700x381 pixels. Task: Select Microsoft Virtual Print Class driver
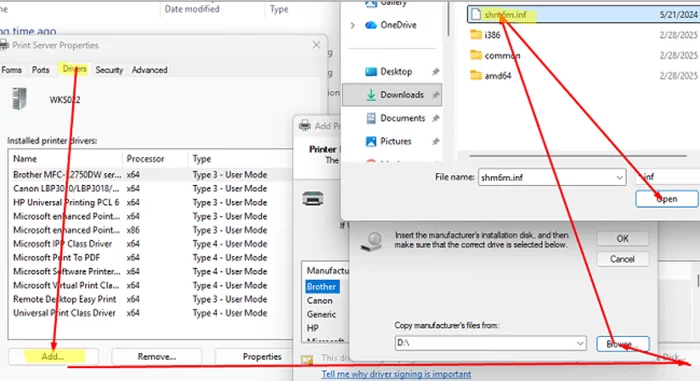coord(150,285)
